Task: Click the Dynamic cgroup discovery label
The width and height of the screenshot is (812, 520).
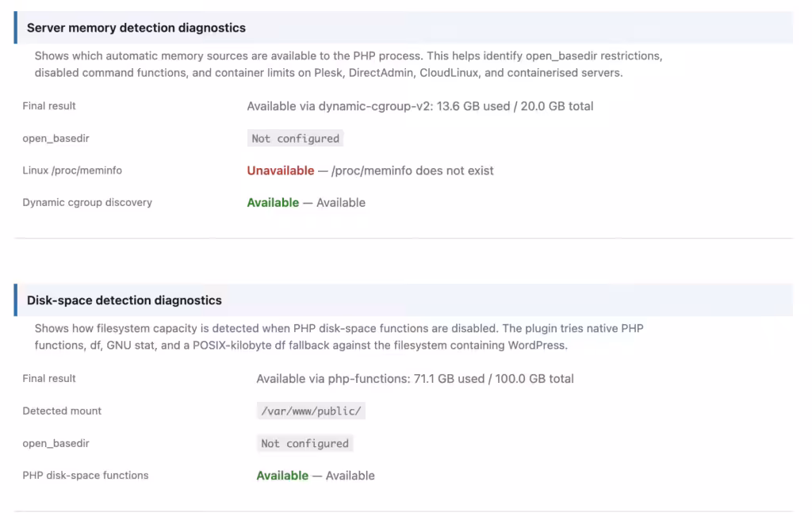Action: pyautogui.click(x=87, y=202)
